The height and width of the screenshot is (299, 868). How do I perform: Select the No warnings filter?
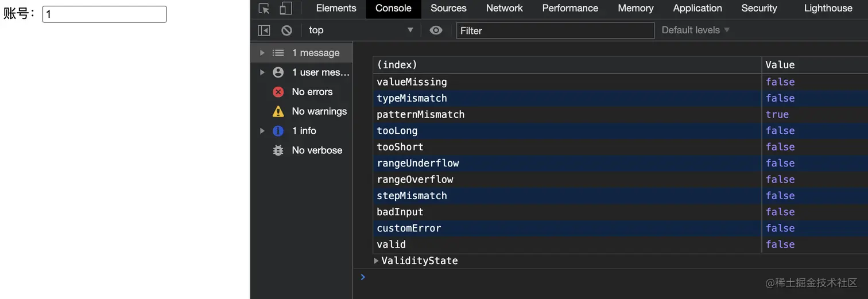point(319,111)
